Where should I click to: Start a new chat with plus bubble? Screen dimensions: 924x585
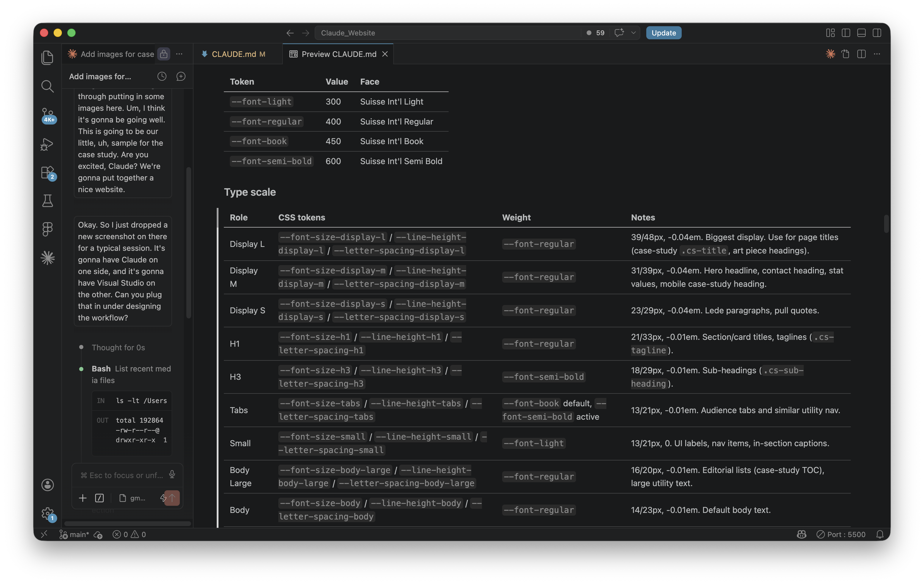pos(181,76)
